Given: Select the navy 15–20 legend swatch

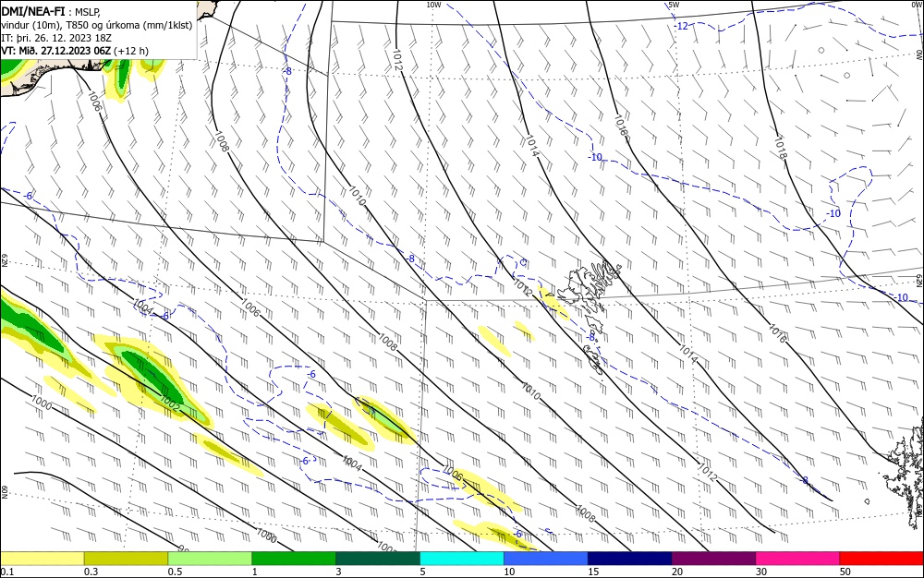Looking at the screenshot, I should pos(630,559).
